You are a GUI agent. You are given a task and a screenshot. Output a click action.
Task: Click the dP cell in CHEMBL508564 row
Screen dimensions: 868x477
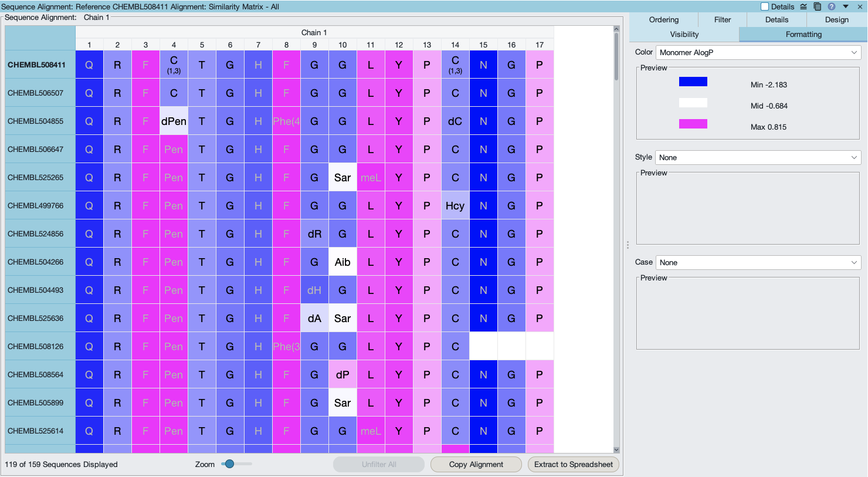tap(343, 374)
